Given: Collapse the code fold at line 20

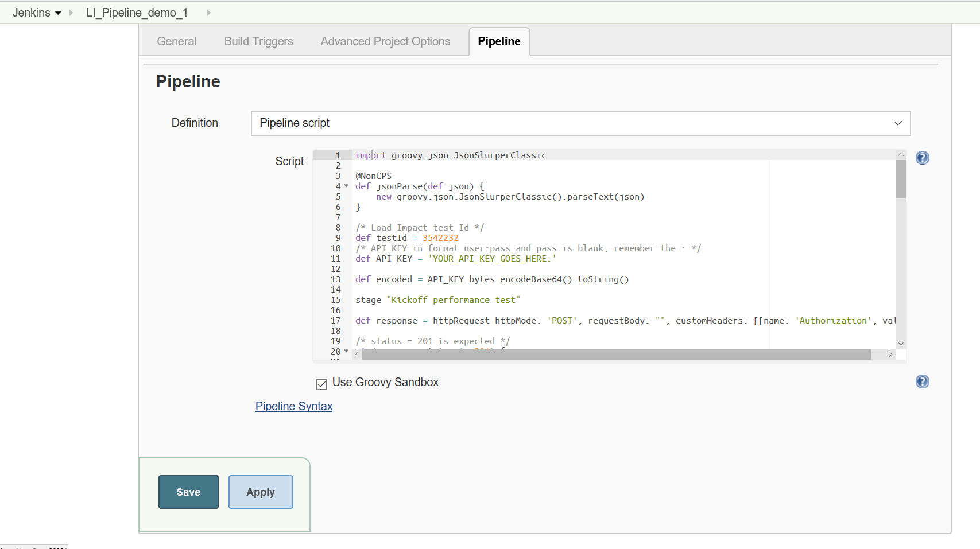Looking at the screenshot, I should [x=346, y=351].
